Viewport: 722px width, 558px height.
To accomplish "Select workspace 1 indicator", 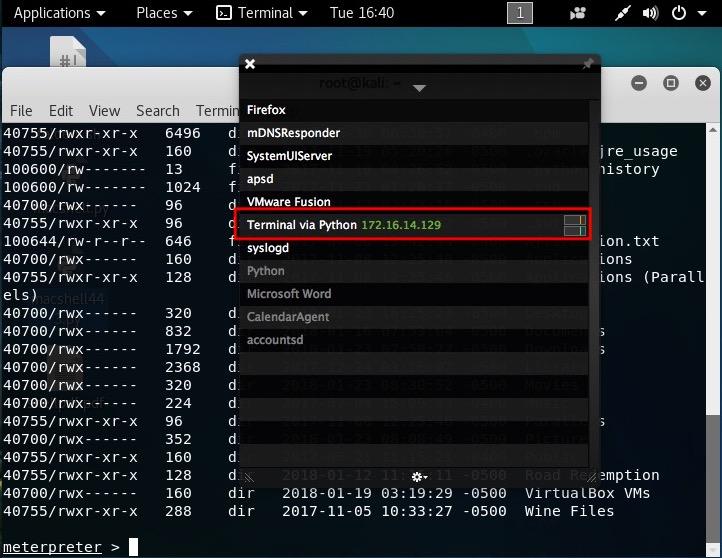I will coord(519,13).
